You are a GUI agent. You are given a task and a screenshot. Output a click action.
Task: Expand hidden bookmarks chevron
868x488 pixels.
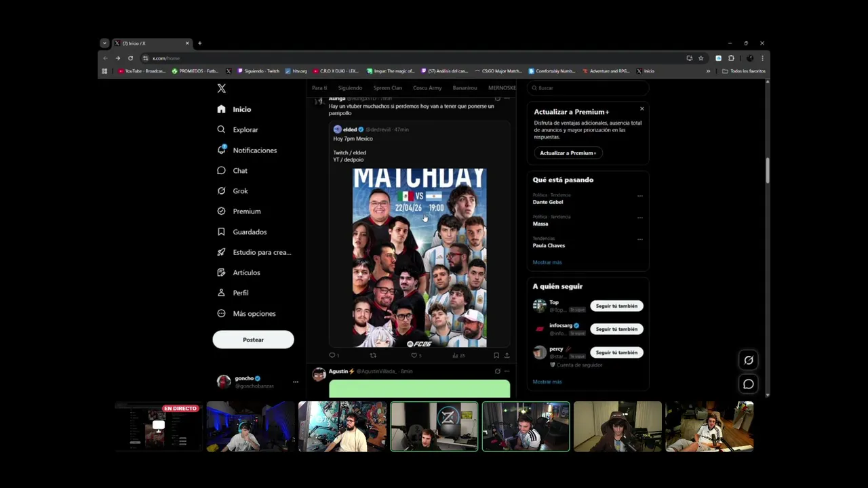(x=708, y=71)
